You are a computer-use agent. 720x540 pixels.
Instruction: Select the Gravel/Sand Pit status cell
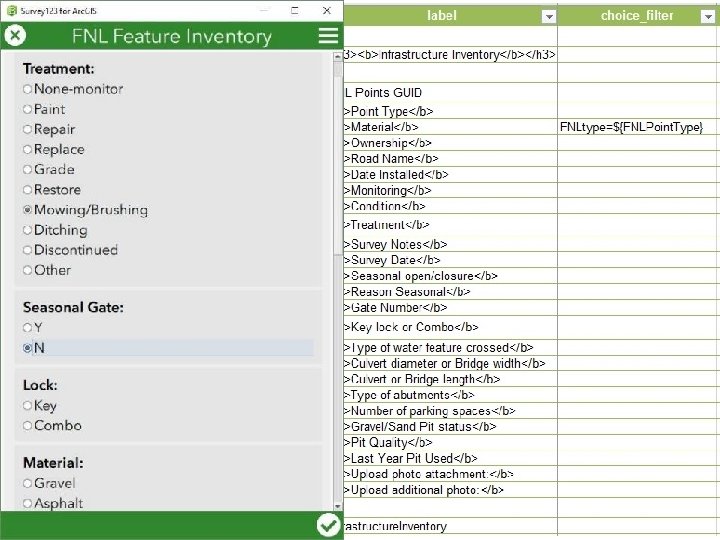[x=450, y=426]
